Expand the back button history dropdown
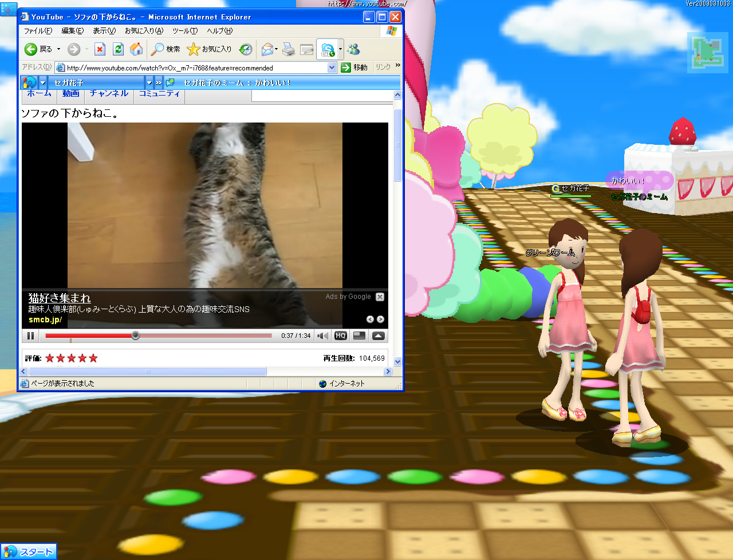Image resolution: width=733 pixels, height=560 pixels. tap(58, 49)
